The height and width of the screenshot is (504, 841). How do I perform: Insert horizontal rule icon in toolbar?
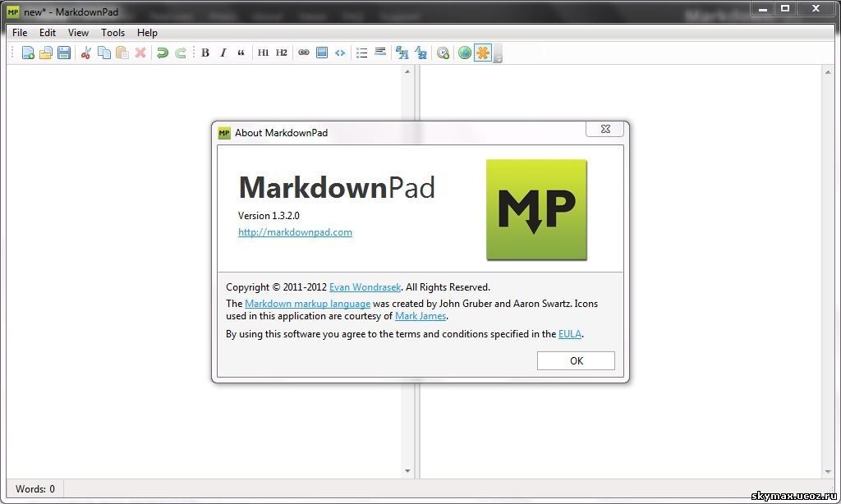tap(380, 52)
